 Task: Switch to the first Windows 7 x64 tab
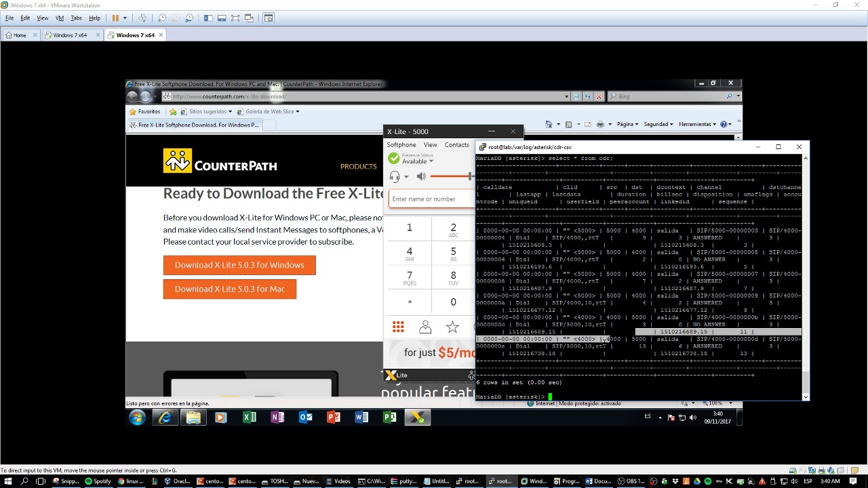pyautogui.click(x=70, y=35)
